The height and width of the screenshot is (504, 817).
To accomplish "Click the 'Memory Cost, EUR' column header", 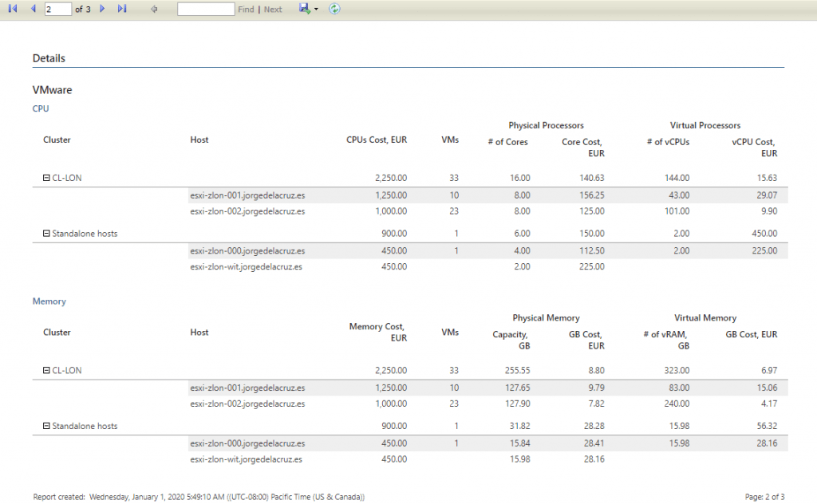I will (x=377, y=333).
